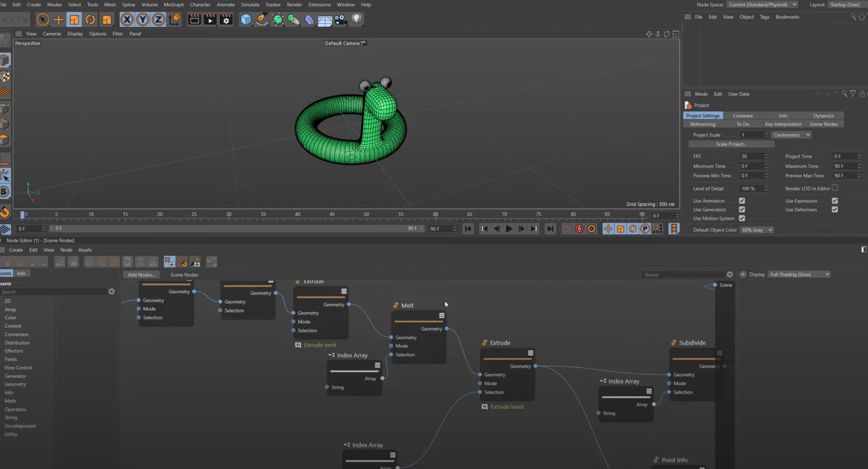868x469 pixels.
Task: Select the lock Y axis icon
Action: tap(143, 20)
